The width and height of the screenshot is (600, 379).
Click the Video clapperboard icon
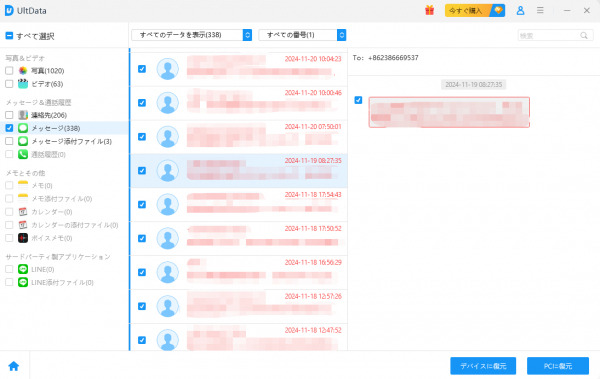[x=23, y=84]
